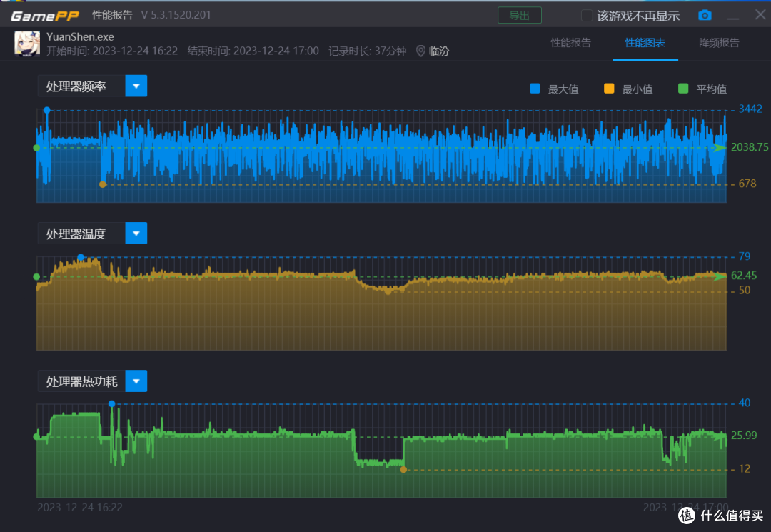Click the blue 最大值 legend square
Viewport: 771px width, 532px height.
(x=535, y=89)
